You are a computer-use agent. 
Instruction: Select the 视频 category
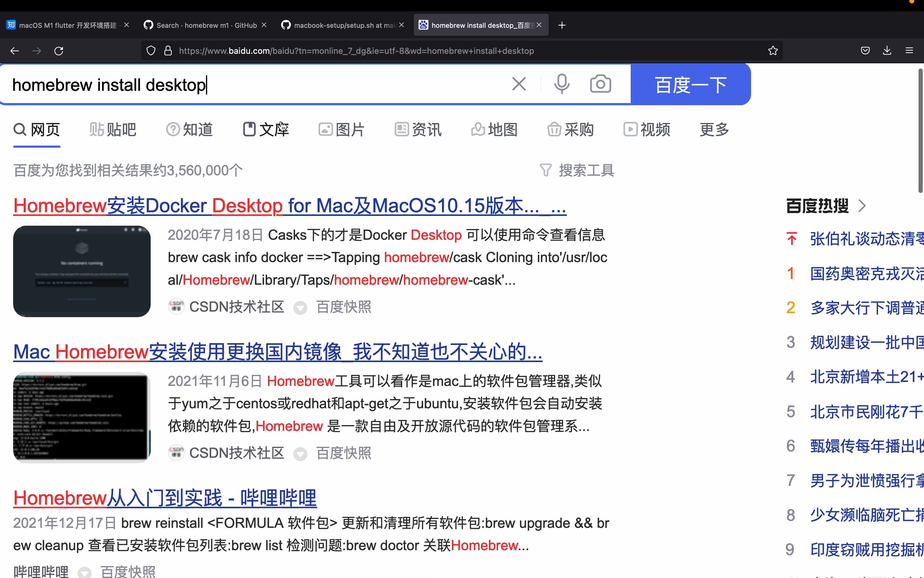click(647, 130)
